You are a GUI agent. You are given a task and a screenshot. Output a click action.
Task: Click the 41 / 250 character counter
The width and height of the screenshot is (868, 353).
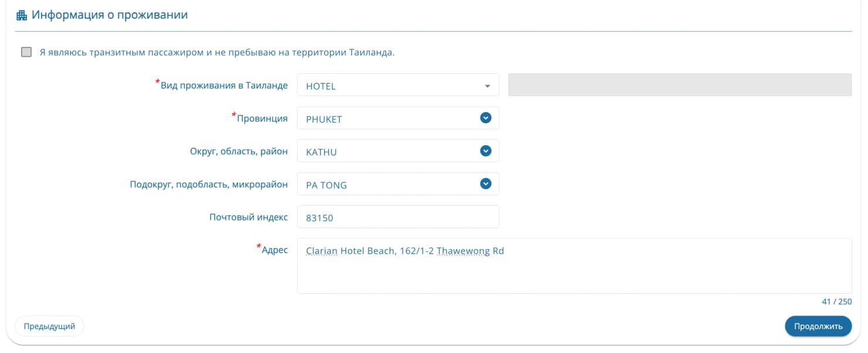coord(836,301)
